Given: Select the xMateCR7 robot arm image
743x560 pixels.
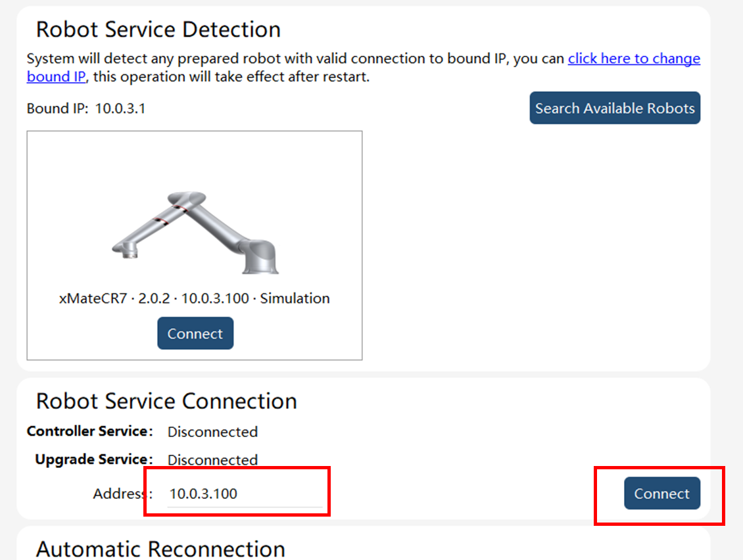Looking at the screenshot, I should pos(195,232).
